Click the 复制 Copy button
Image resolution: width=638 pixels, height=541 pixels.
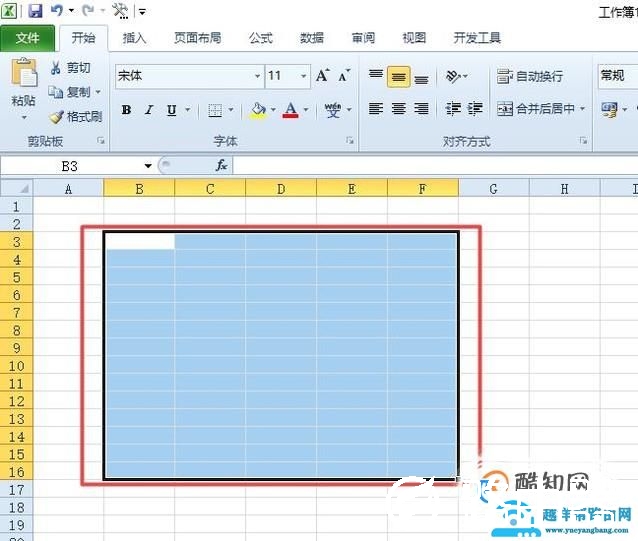tap(70, 92)
